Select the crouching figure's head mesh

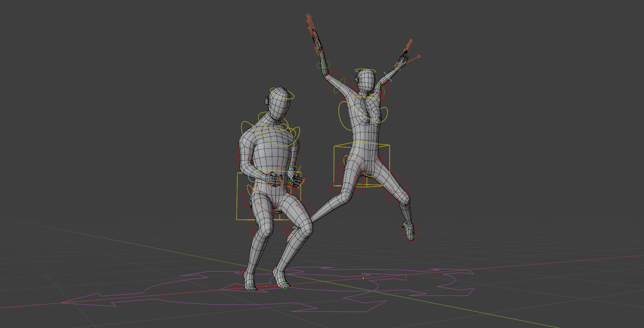coord(280,105)
